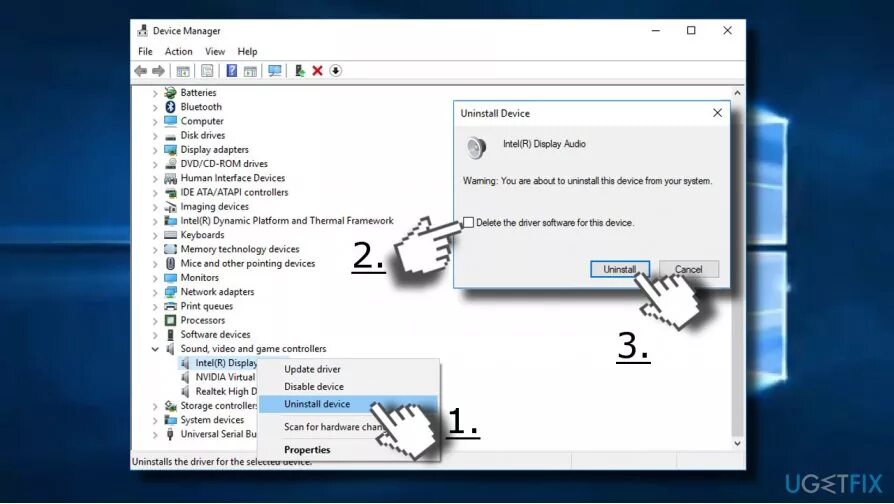894x504 pixels.
Task: Click the Print queues icon
Action: tap(170, 306)
